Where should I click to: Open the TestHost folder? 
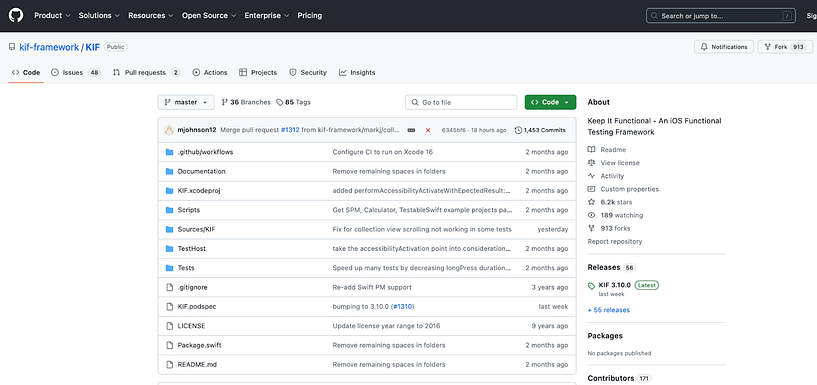[x=192, y=249]
